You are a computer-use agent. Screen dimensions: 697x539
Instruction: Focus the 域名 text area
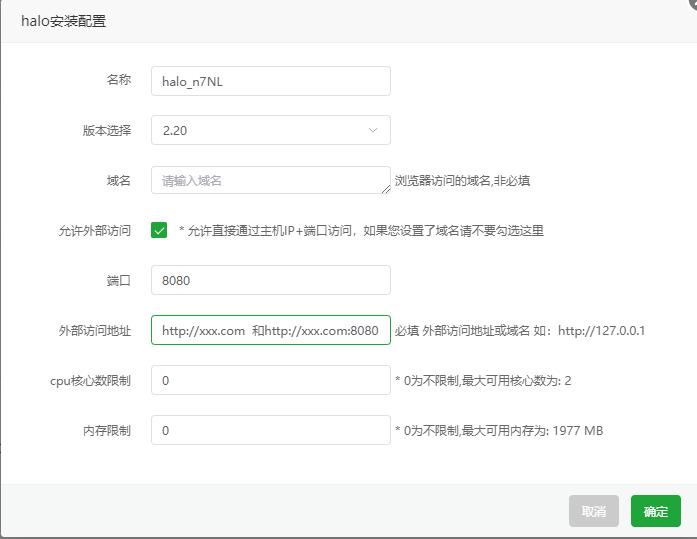(271, 180)
